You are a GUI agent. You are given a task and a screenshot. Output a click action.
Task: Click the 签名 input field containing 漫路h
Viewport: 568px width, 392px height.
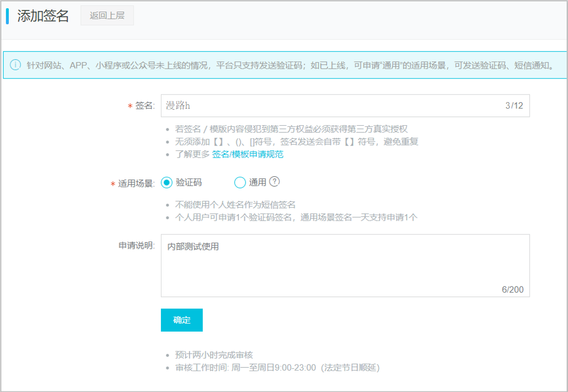345,106
